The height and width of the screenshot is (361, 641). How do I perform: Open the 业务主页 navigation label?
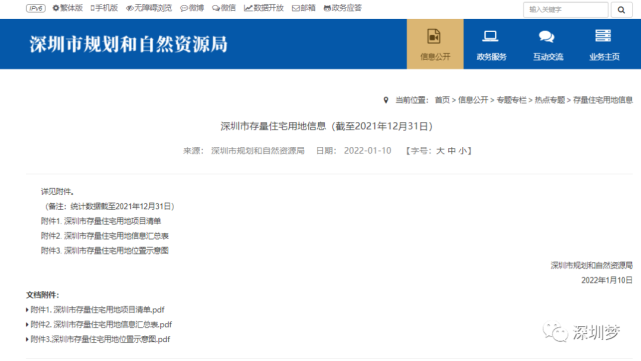[x=604, y=57]
